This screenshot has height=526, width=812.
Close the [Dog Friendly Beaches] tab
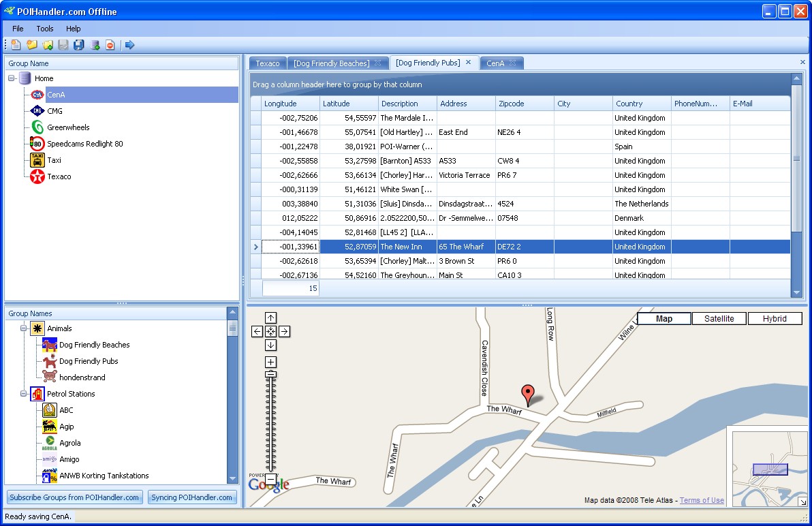click(377, 63)
